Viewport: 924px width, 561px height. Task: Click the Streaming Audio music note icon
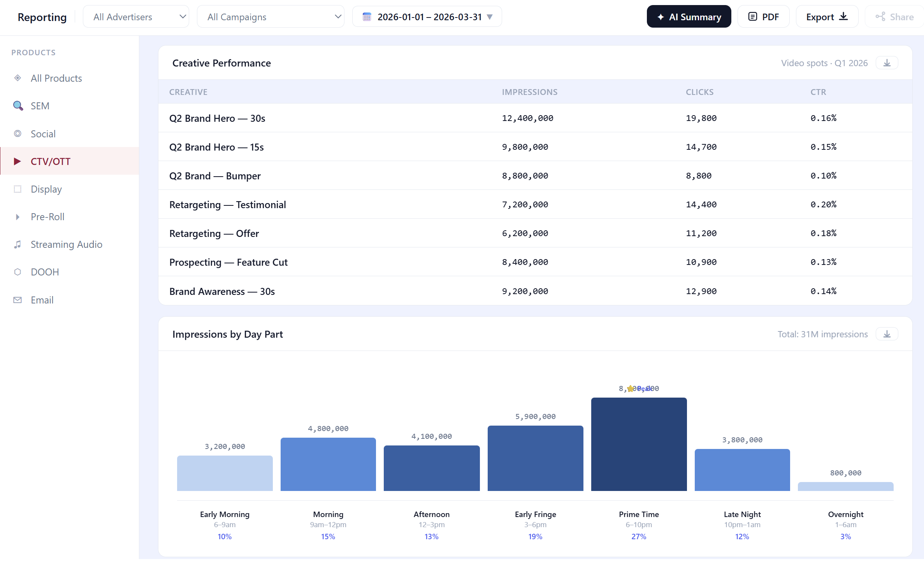(x=18, y=244)
